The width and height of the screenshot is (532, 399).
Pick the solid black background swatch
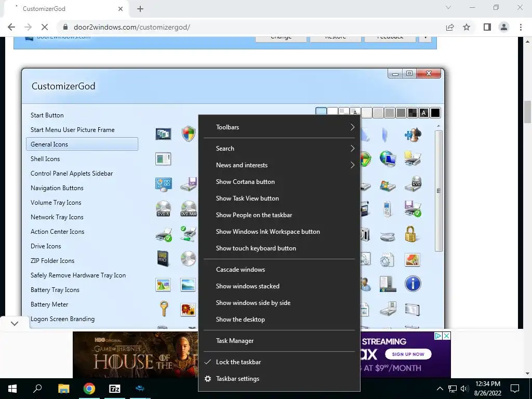click(x=435, y=113)
